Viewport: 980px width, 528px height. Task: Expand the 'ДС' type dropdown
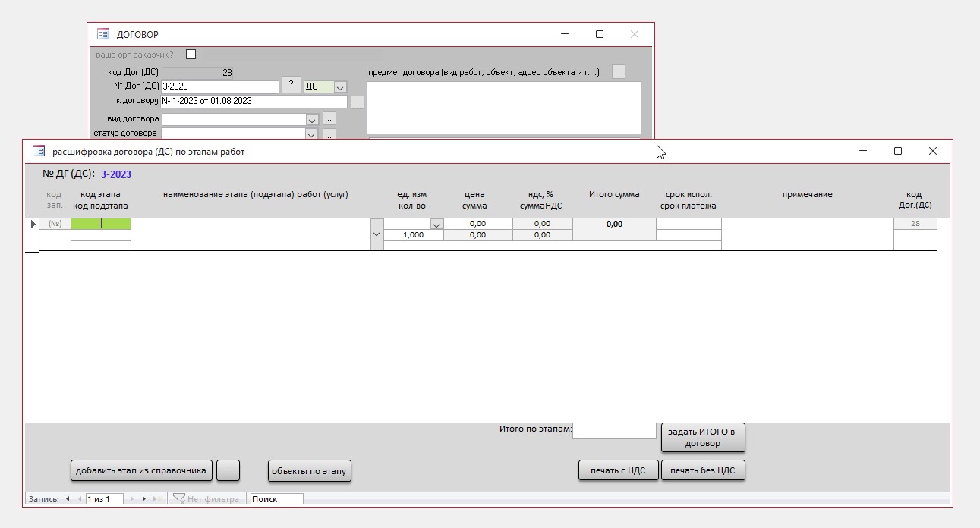(x=340, y=87)
